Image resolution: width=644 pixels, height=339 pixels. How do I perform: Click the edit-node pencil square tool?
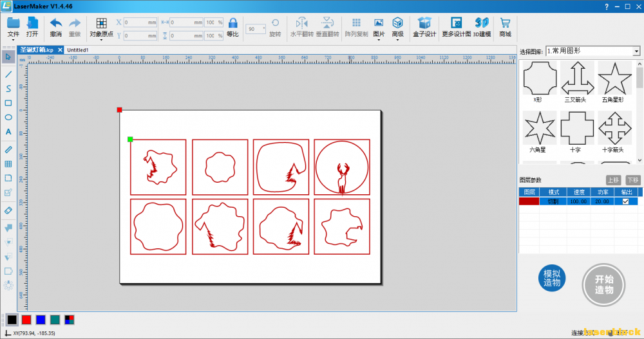point(8,192)
